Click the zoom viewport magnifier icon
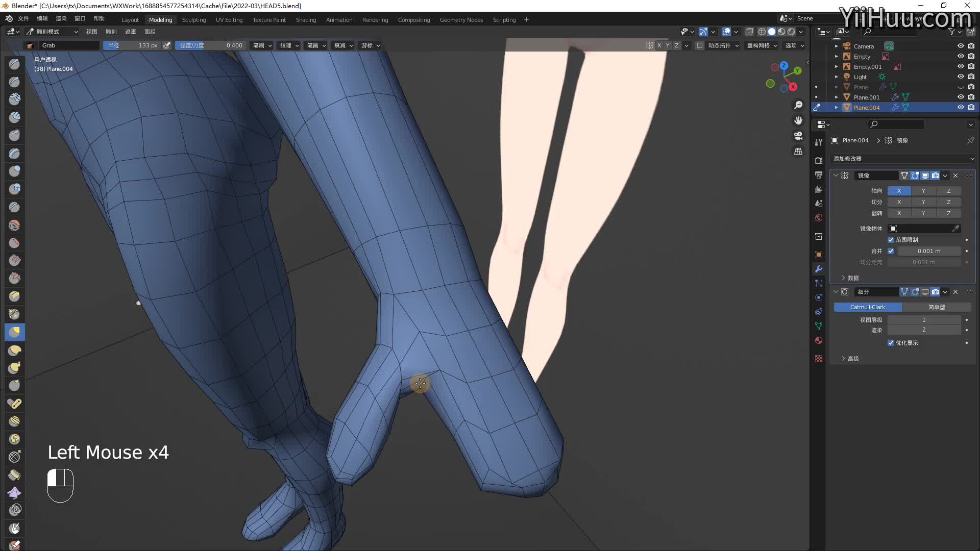Viewport: 980px width, 551px height. click(798, 105)
